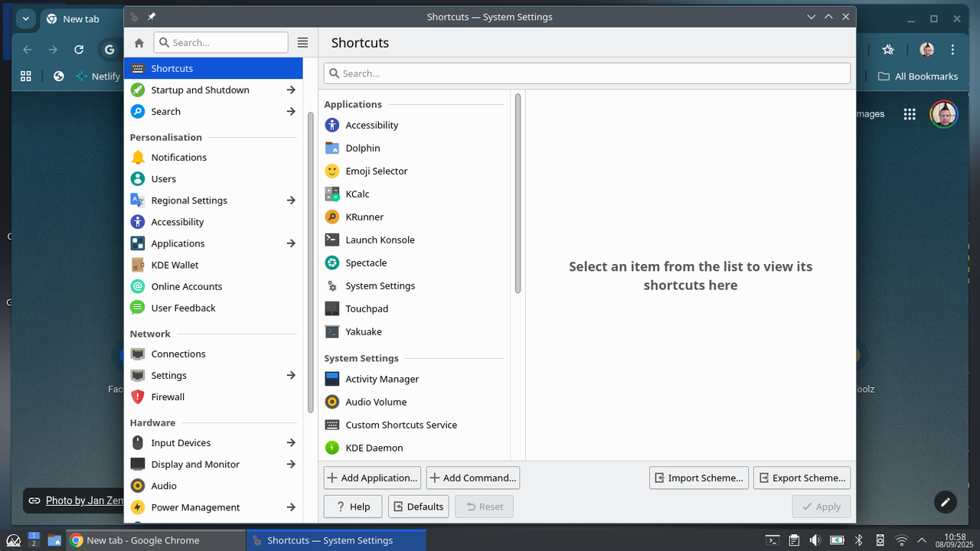Open Dolphin in the Applications shortcuts list
Screen dimensions: 980x551
click(362, 148)
